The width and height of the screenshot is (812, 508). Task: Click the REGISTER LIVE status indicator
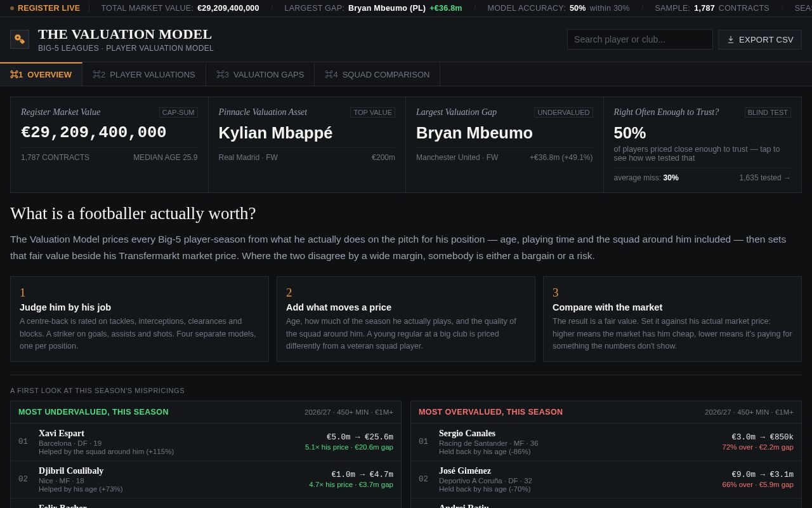(45, 8)
